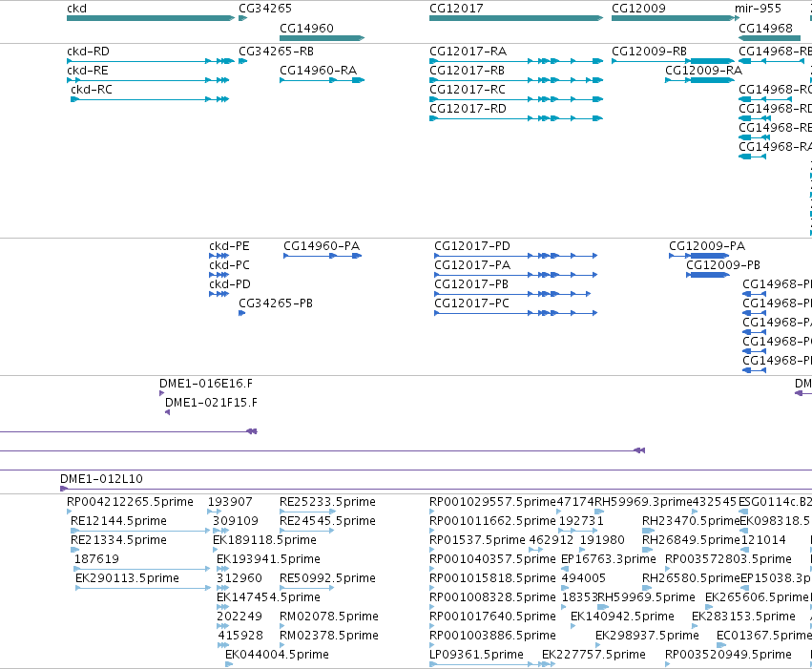The height and width of the screenshot is (669, 812).
Task: Open protein ckd-PC
Action: click(x=229, y=265)
